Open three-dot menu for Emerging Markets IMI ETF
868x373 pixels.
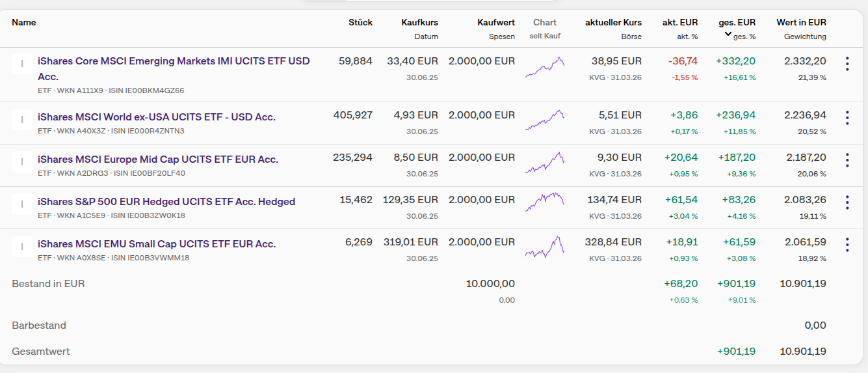click(847, 64)
